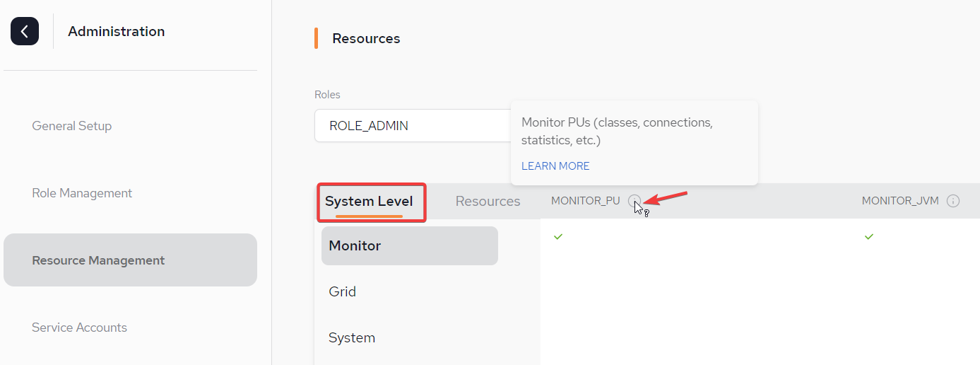Click the Administration title text

[x=117, y=31]
